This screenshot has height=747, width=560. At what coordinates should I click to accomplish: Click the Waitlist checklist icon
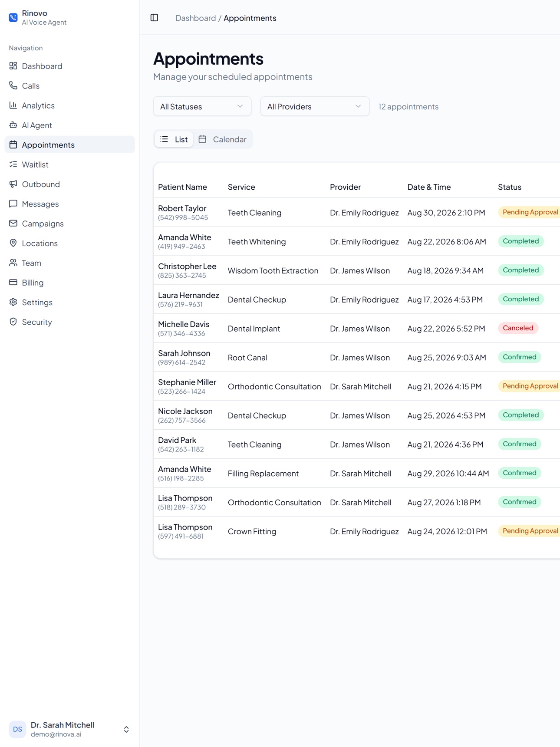[x=13, y=164]
